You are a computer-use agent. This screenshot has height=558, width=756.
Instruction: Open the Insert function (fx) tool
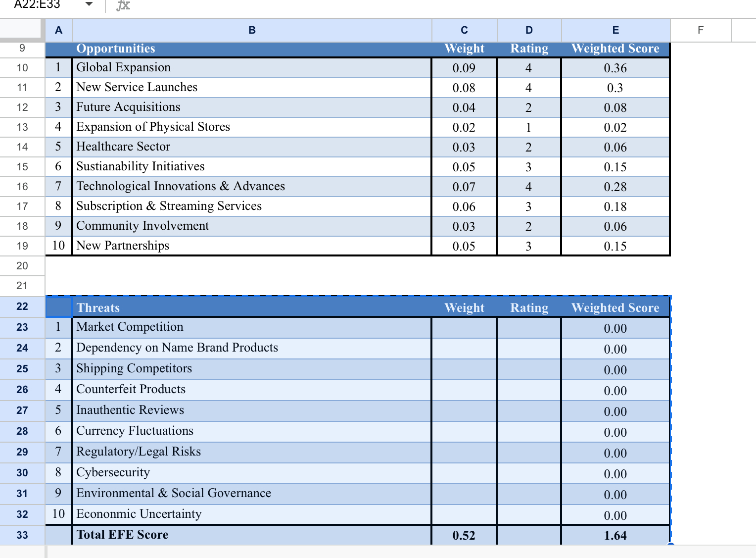[122, 5]
